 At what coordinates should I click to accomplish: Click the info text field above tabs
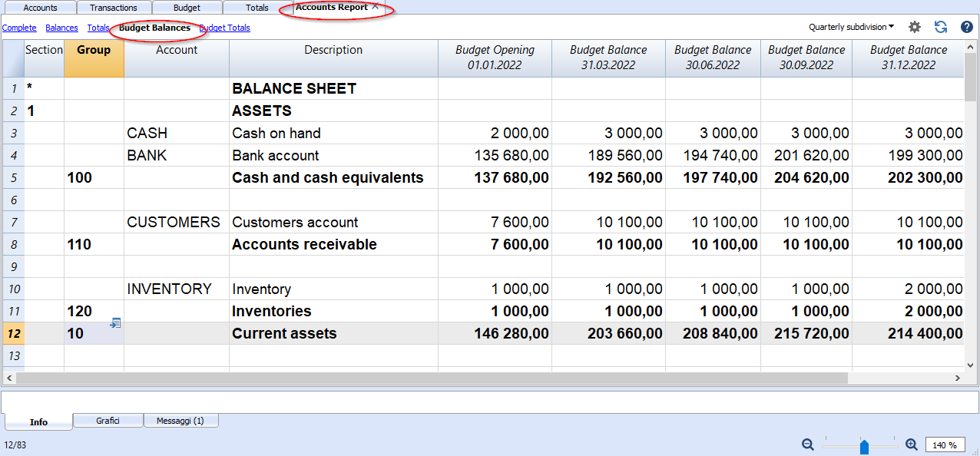490,401
